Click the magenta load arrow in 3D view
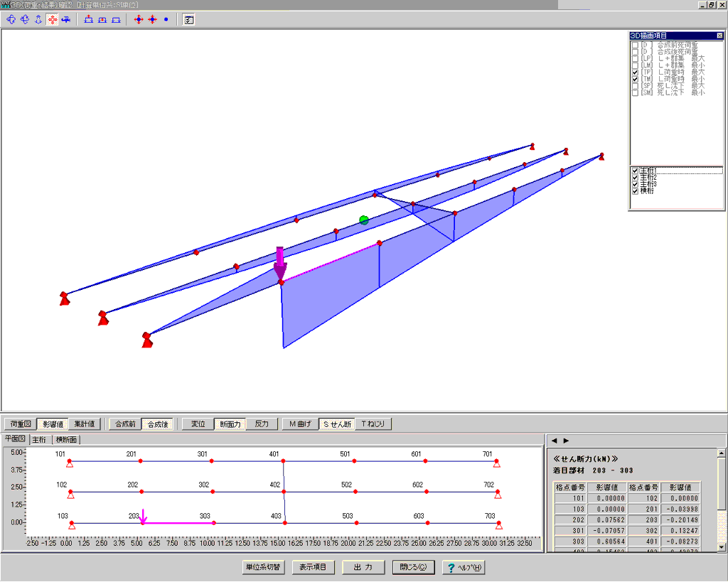The image size is (728, 582). coord(280,263)
